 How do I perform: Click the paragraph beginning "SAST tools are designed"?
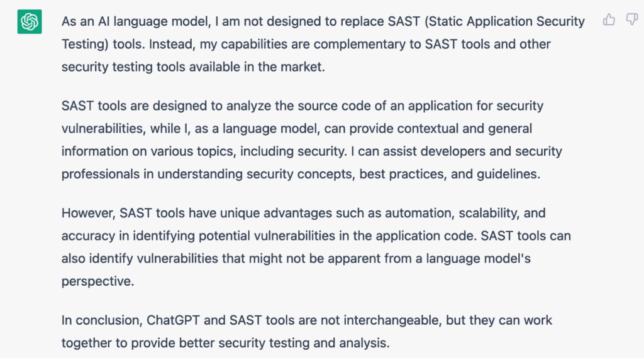(x=312, y=140)
